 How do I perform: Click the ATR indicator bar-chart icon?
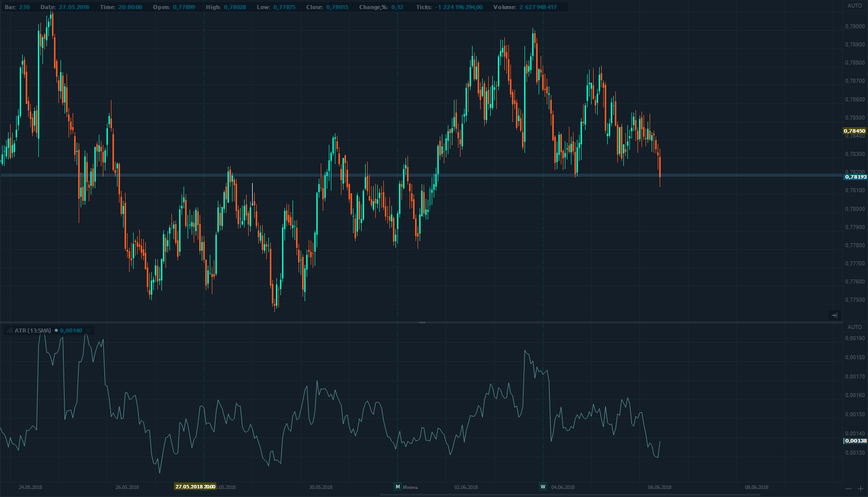coord(10,331)
